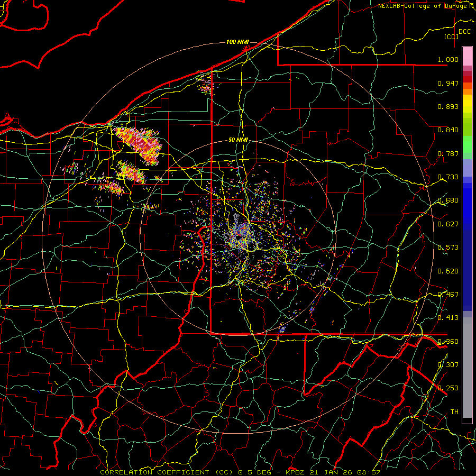Select the 0.840 legend value
The width and height of the screenshot is (476, 476).
448,130
